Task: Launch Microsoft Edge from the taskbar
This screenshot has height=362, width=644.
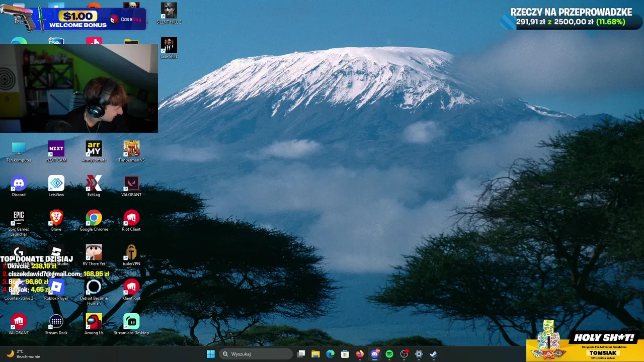Action: click(330, 354)
